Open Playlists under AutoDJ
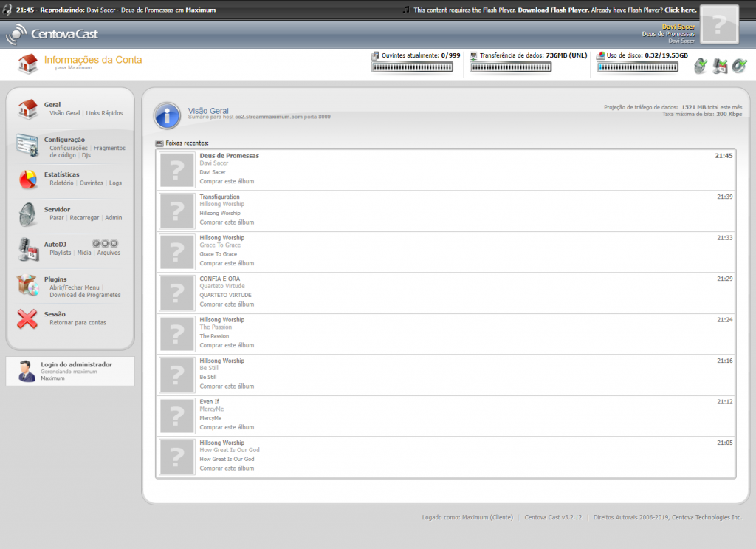Viewport: 756px width, 549px height. tap(61, 252)
